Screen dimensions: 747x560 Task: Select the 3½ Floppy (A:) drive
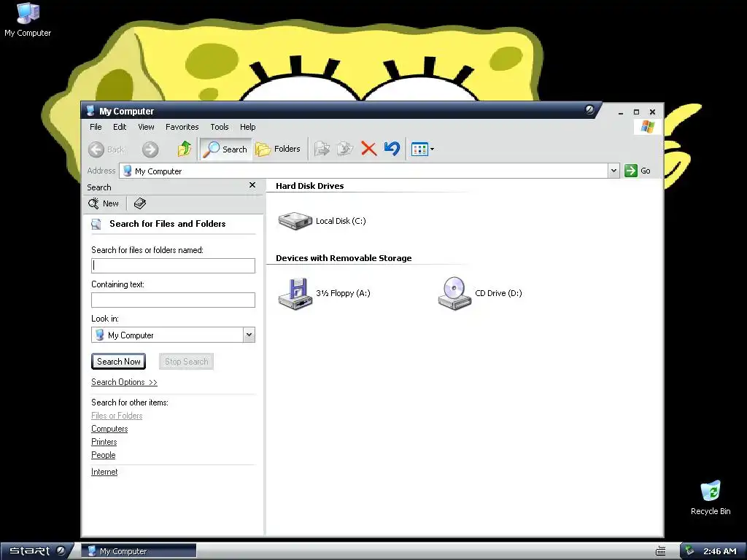click(324, 293)
